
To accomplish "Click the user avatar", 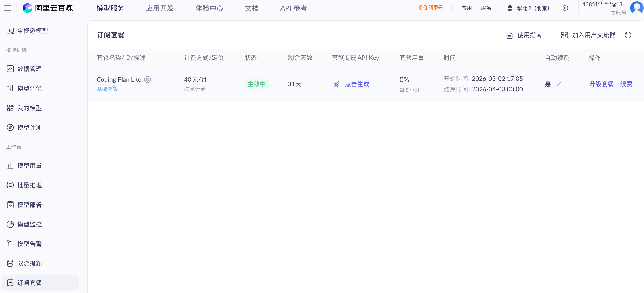I will [636, 8].
